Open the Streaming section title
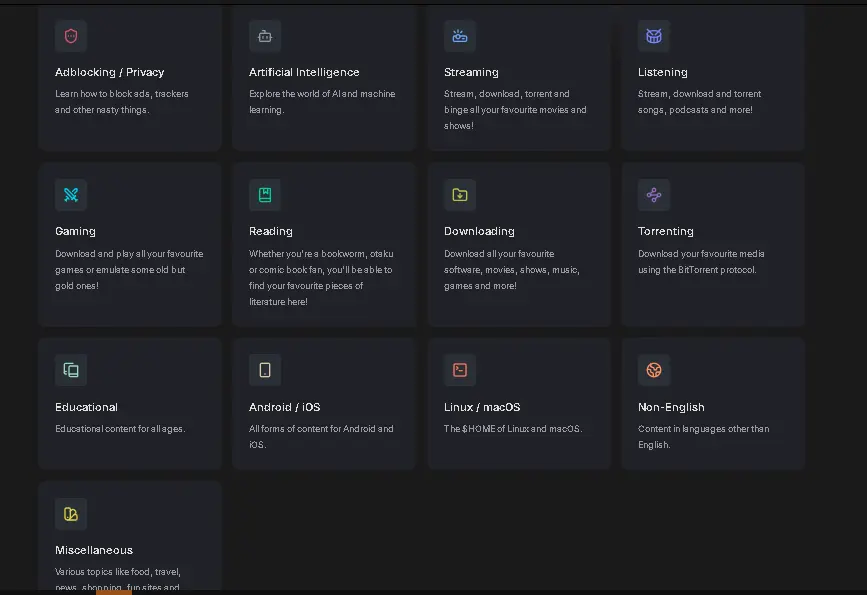 [471, 72]
